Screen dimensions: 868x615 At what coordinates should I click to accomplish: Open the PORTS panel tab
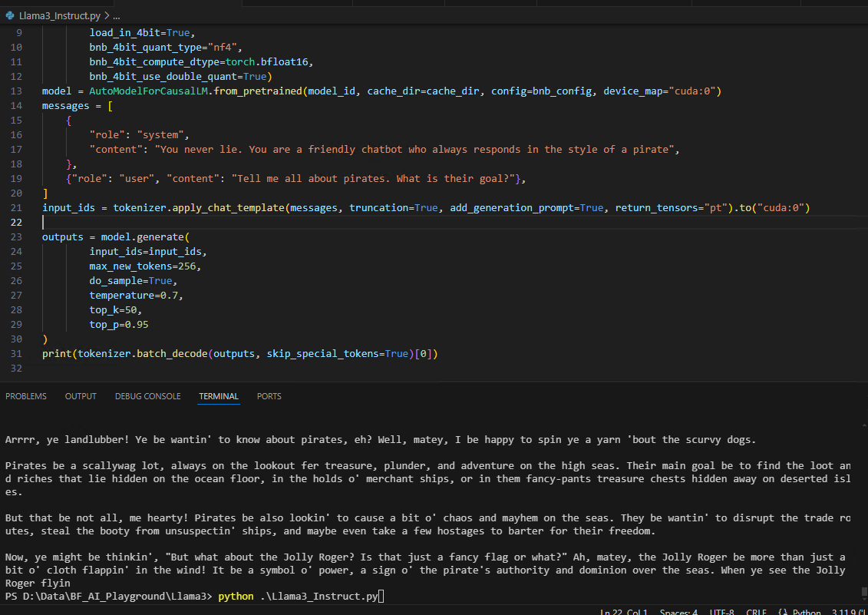[269, 396]
